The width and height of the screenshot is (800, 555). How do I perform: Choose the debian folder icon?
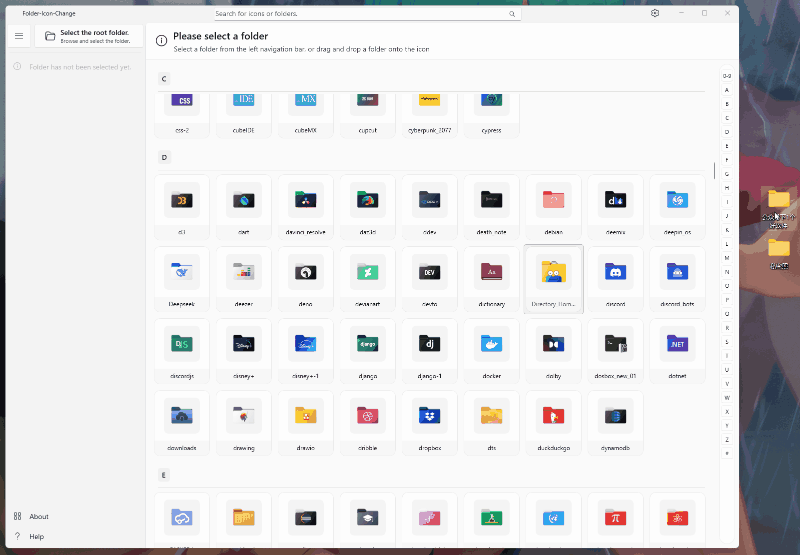point(554,207)
